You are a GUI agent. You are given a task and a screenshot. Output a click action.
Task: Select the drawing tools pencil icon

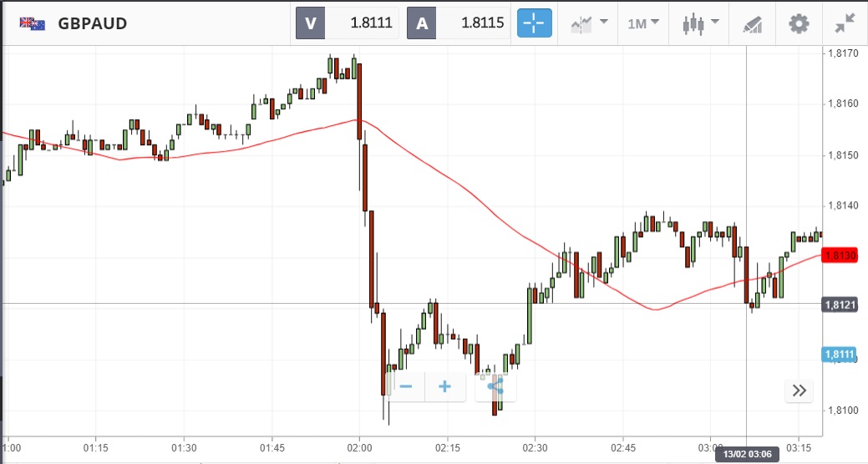pos(753,23)
